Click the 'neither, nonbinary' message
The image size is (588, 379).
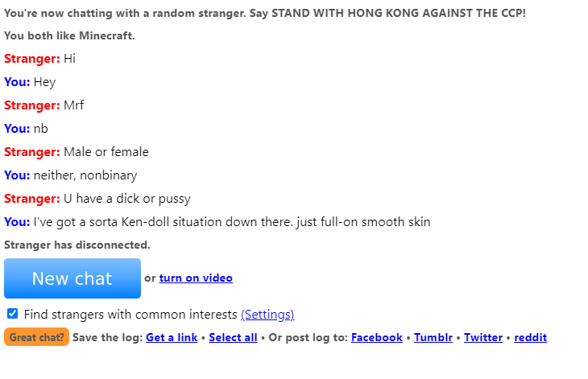coord(85,175)
